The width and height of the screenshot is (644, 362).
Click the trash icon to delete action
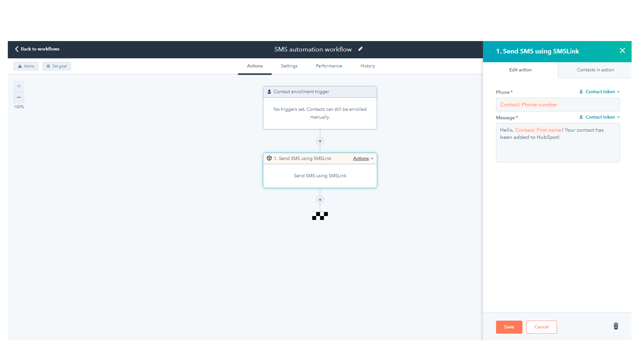(x=616, y=326)
